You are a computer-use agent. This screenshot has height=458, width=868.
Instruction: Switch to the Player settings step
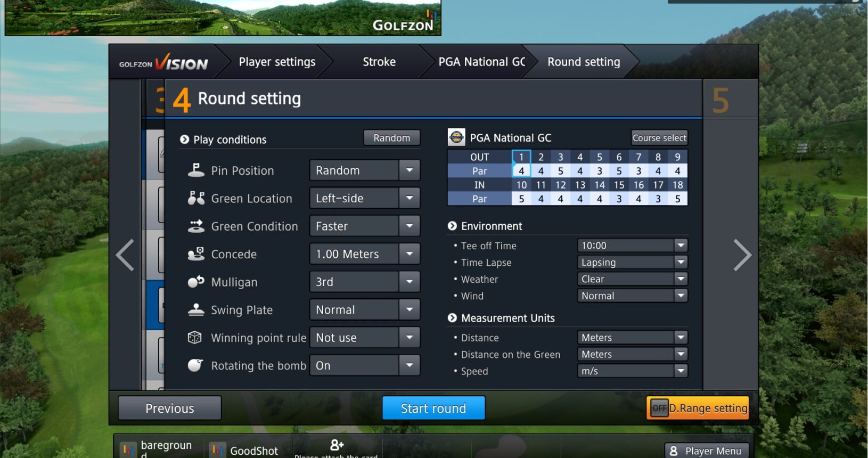tap(277, 62)
